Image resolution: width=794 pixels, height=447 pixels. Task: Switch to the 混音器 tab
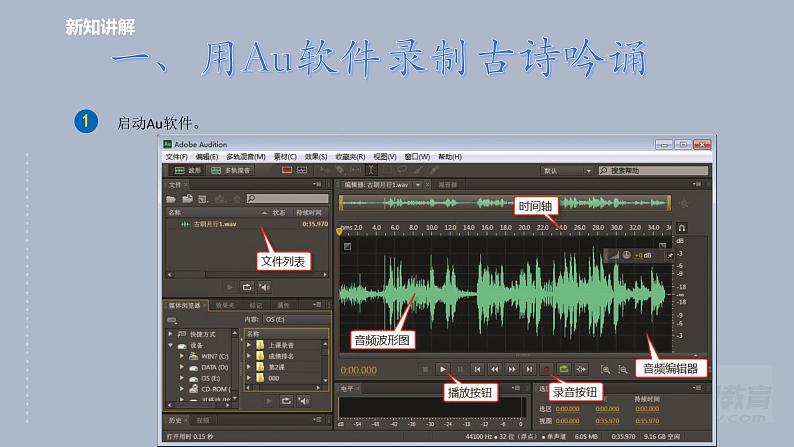pos(447,185)
